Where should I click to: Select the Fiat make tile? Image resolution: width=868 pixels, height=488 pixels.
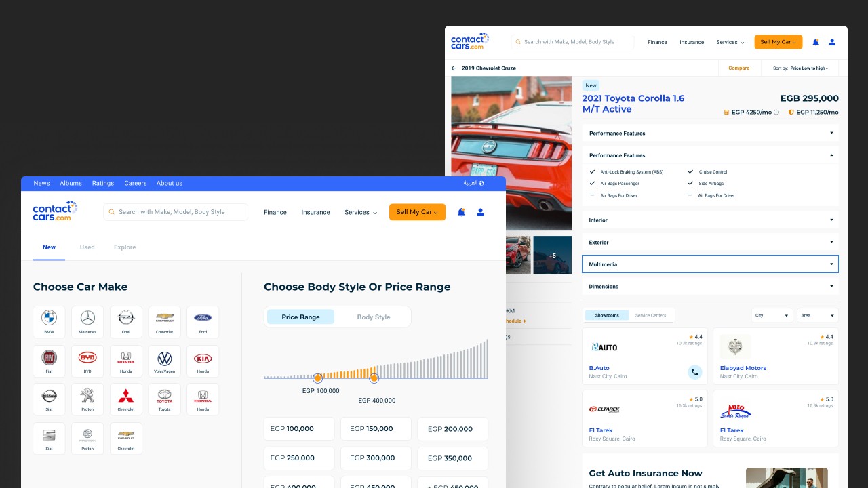tap(49, 361)
